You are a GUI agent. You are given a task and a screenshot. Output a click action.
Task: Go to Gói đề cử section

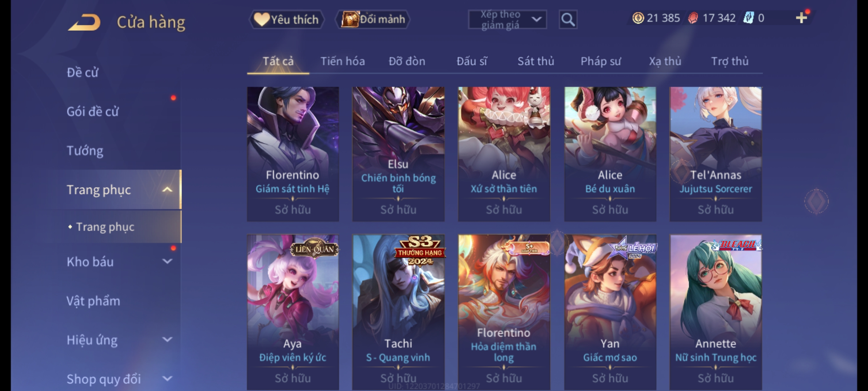[x=93, y=111]
